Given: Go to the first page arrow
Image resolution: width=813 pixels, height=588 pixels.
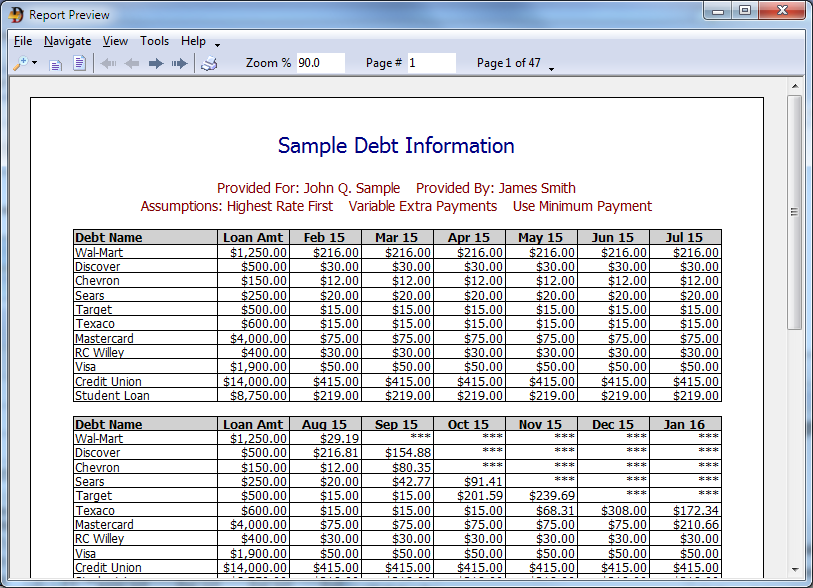Looking at the screenshot, I should (x=108, y=63).
